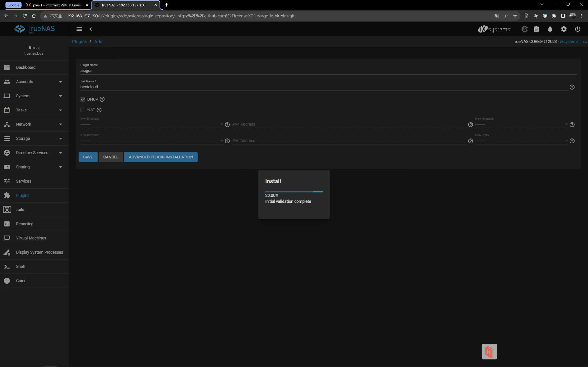Open the IPv4 Netmask dropdown
Viewport: 588px width, 367px height.
521,124
